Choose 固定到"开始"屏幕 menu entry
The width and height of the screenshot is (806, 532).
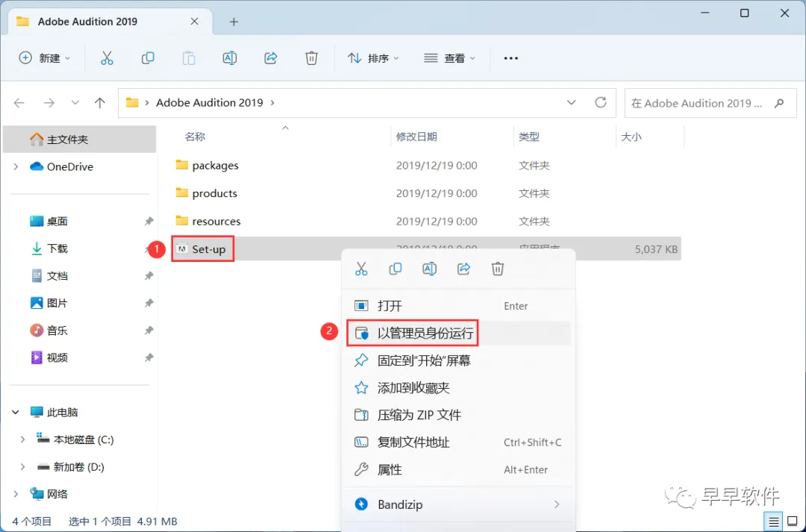point(458,360)
